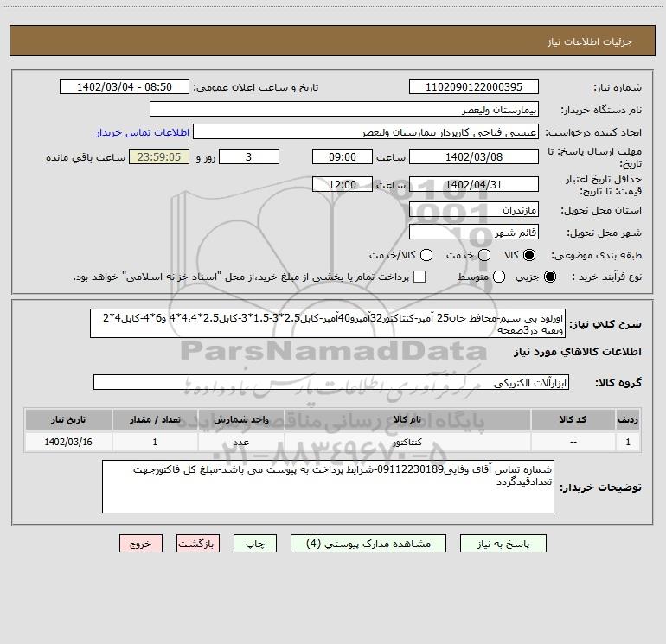This screenshot has width=666, height=644.
Task: Click the طبقه بندی موضوعی label
Action: 596,256
